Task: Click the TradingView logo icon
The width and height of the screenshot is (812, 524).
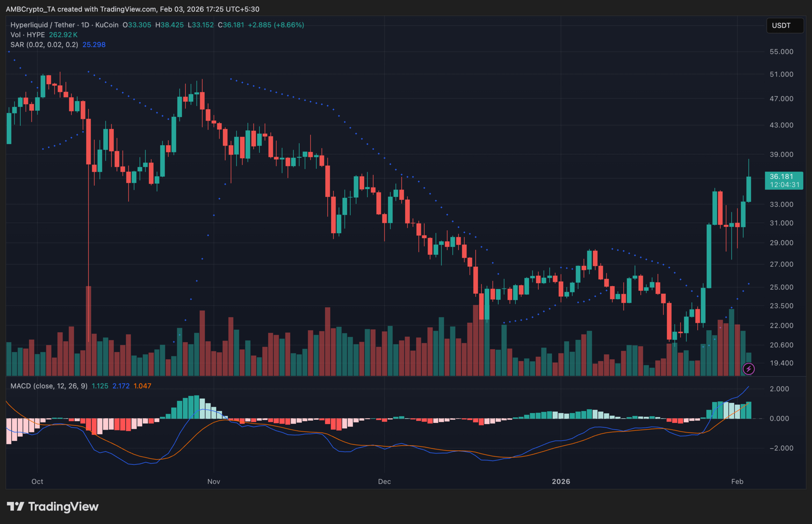Action: pos(16,506)
